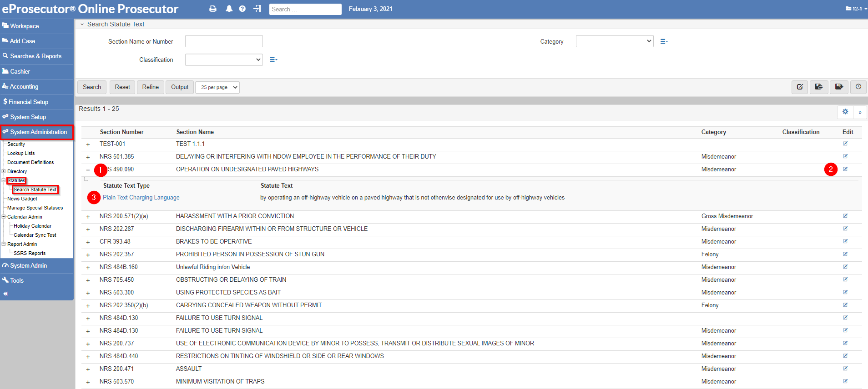
Task: Open the Accounting menu
Action: 36,86
